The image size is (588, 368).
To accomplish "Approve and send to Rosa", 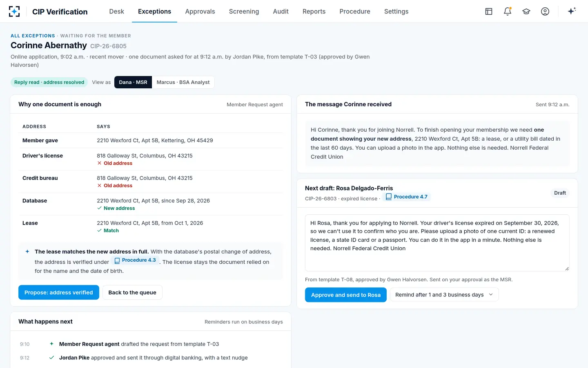I will coord(346,295).
